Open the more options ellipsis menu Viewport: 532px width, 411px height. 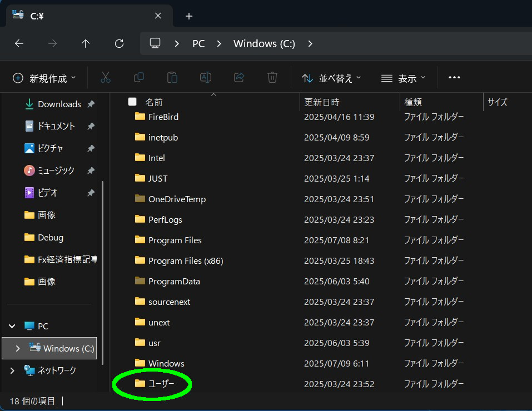tap(454, 78)
